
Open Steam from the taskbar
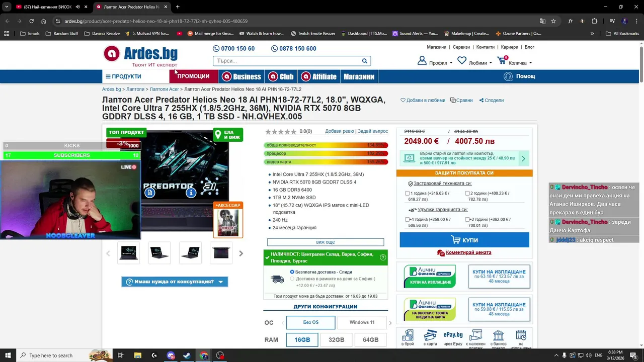[x=187, y=355]
